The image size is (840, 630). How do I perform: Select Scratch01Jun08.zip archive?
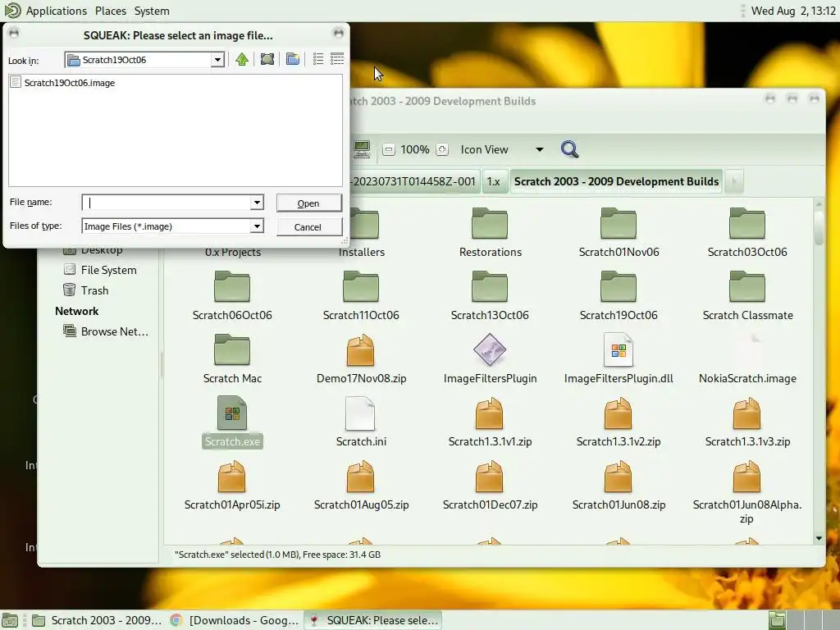click(x=619, y=486)
